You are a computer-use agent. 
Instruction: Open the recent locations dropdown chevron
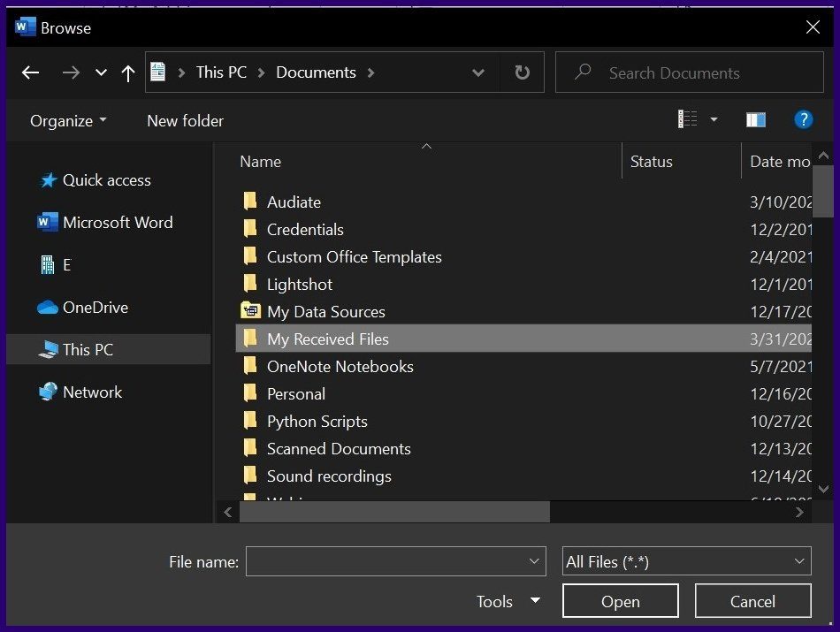tap(101, 72)
